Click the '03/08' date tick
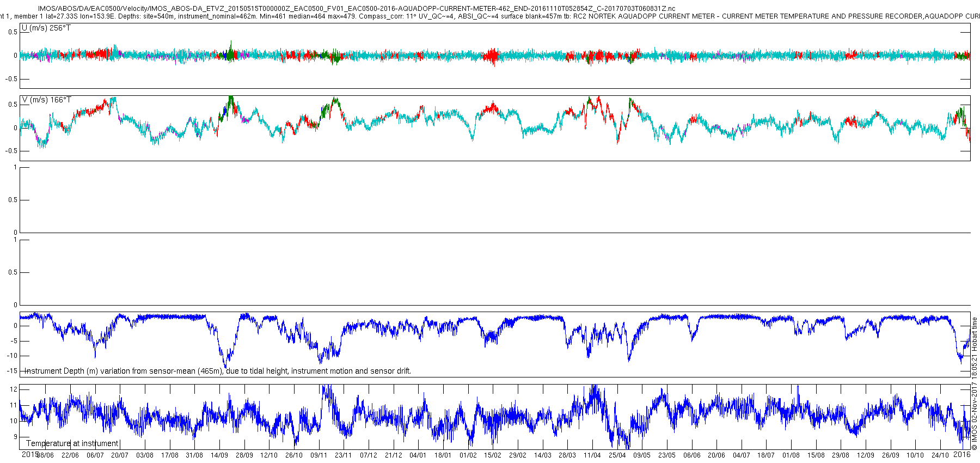The image size is (980, 463). point(145,455)
